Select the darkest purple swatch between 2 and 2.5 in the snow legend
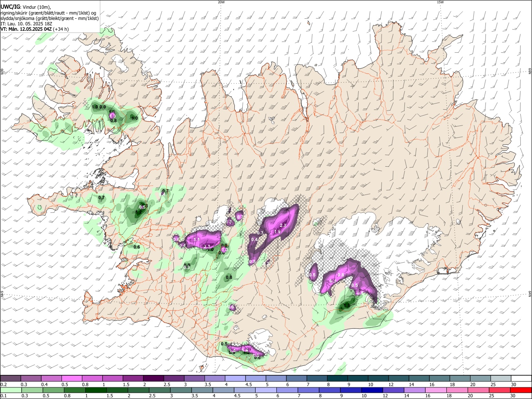532x399 pixels. 153,379
